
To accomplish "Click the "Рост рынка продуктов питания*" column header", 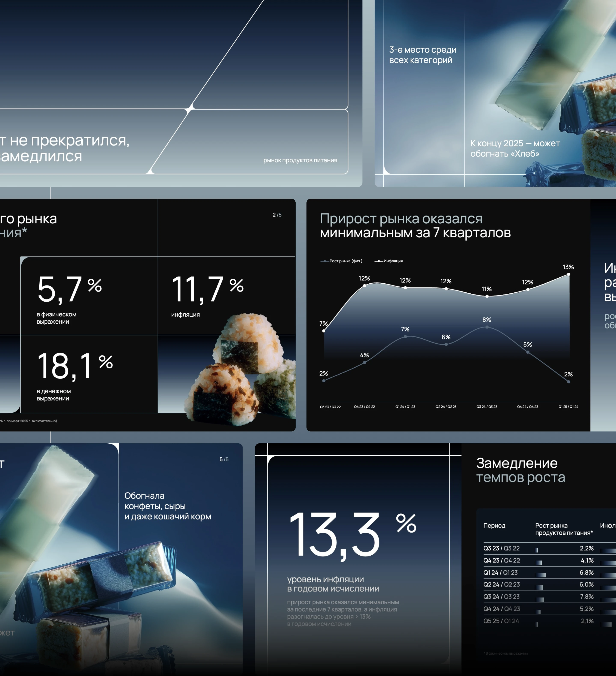I will point(564,529).
